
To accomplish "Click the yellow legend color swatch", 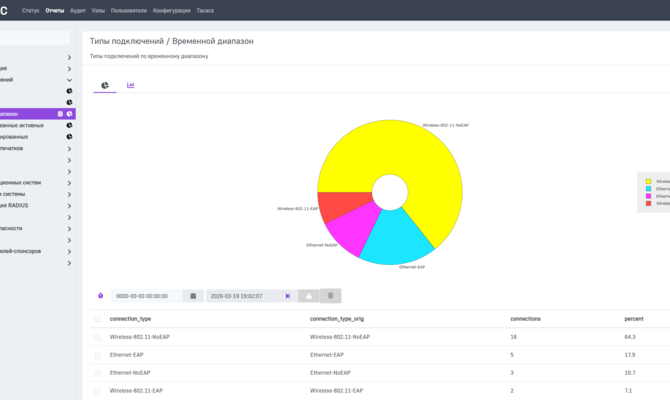I will (x=648, y=181).
